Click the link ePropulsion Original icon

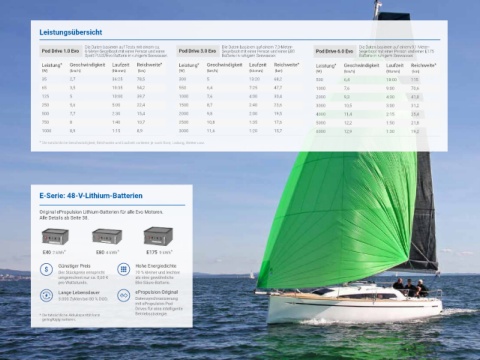(124, 295)
